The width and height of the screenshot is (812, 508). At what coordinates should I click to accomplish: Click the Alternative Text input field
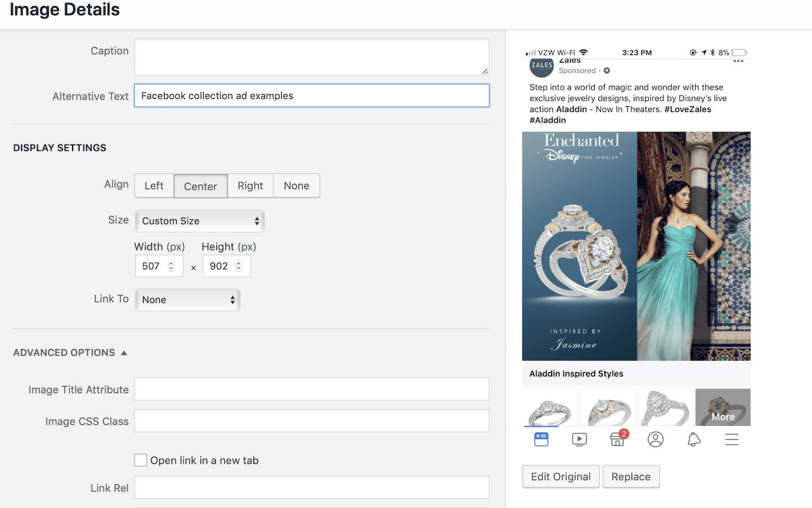[x=312, y=95]
